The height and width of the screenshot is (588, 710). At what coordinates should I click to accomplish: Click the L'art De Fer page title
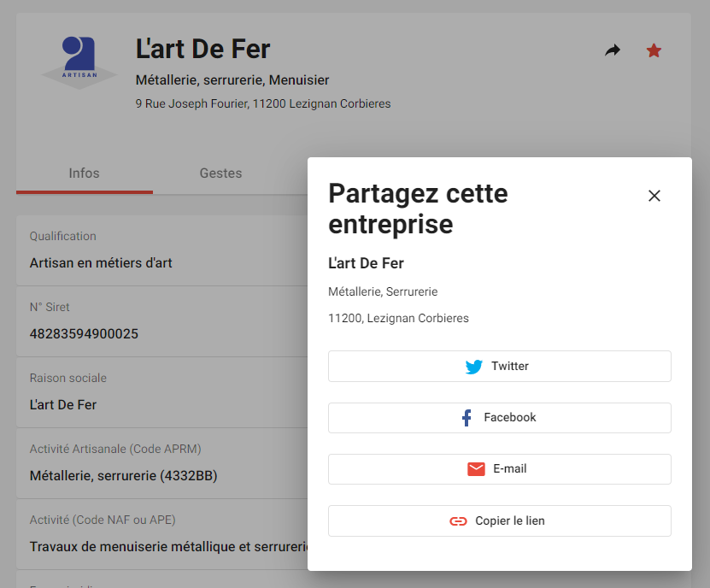[202, 49]
